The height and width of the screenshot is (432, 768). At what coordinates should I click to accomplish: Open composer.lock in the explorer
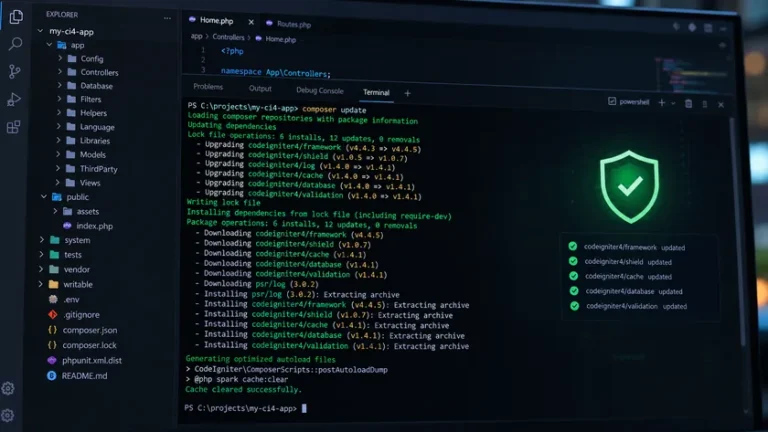(x=89, y=345)
